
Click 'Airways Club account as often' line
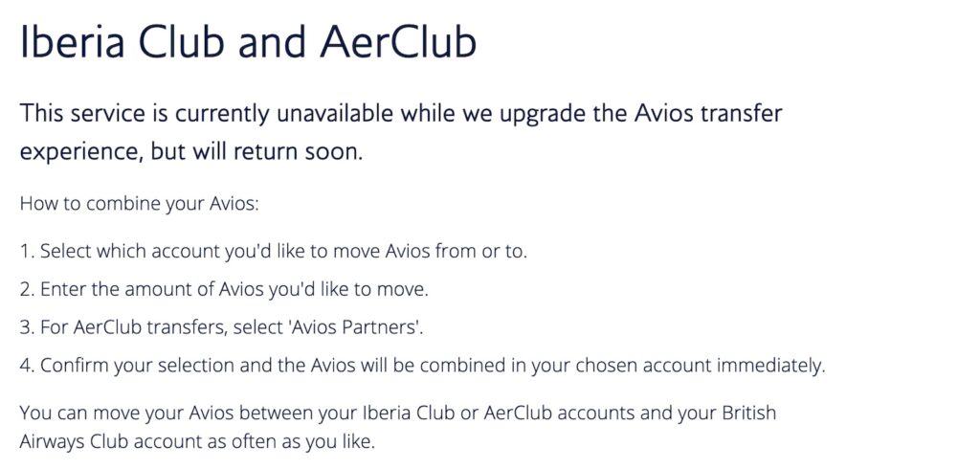pos(197,442)
